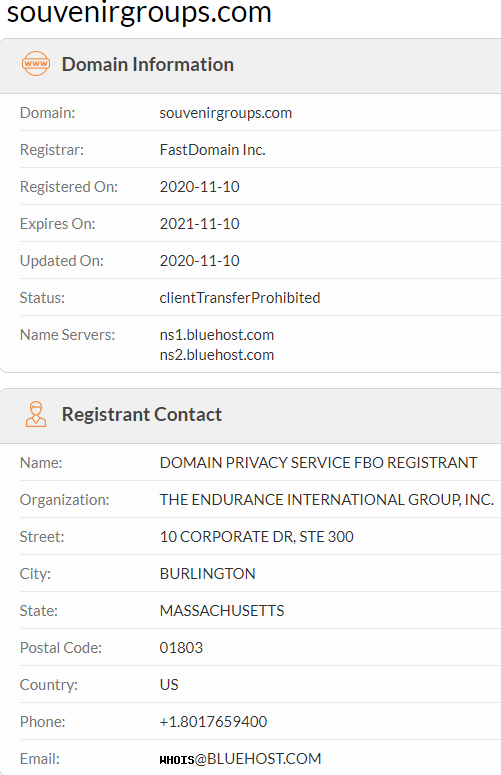This screenshot has width=501, height=775.
Task: Click the expiry date 2021-11-10
Action: tap(200, 224)
